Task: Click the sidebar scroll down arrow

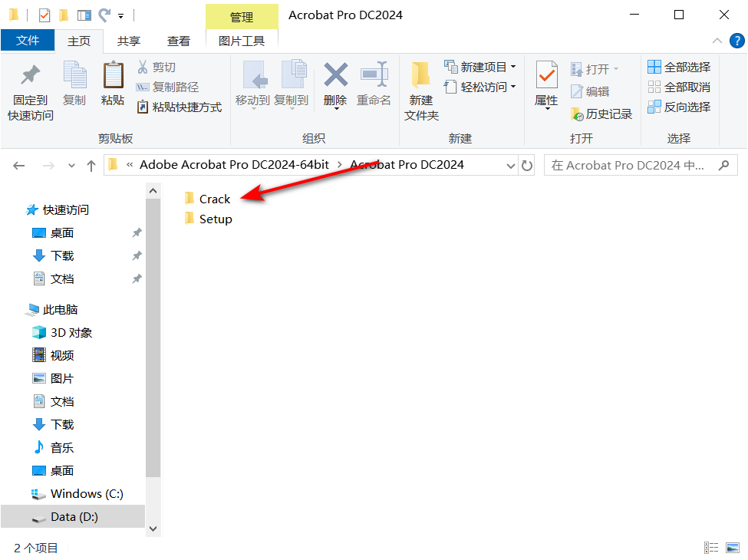Action: tap(153, 529)
